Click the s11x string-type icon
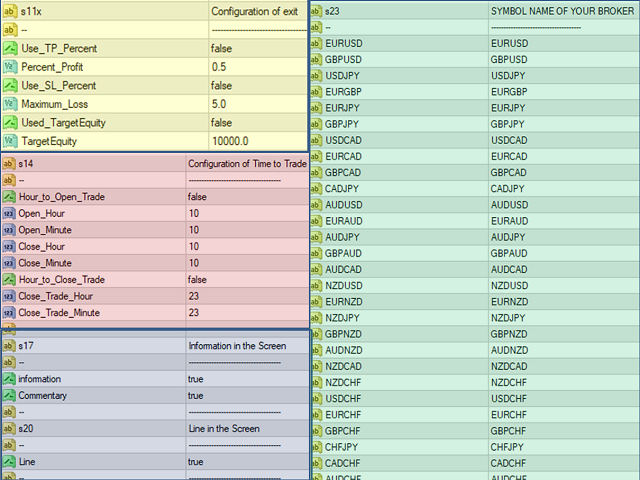This screenshot has height=480, width=640. (x=10, y=11)
